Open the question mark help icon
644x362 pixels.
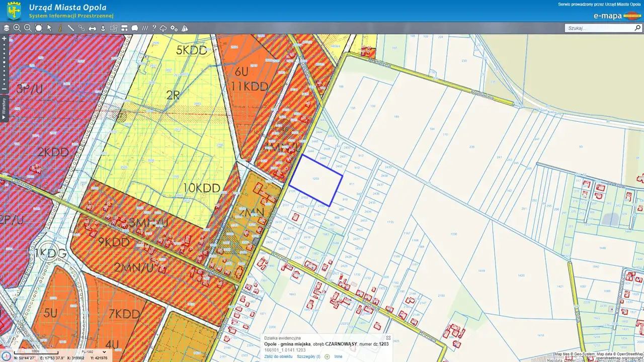[154, 28]
